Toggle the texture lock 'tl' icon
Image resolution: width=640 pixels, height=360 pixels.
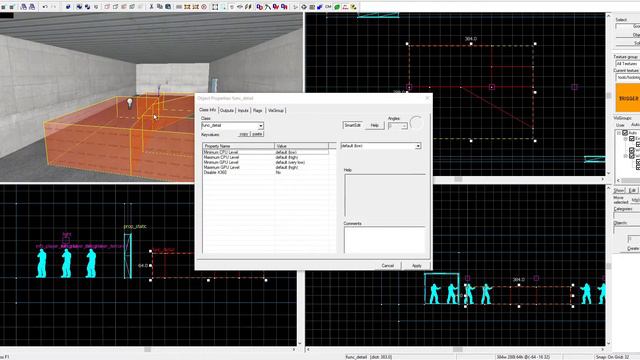click(x=232, y=7)
